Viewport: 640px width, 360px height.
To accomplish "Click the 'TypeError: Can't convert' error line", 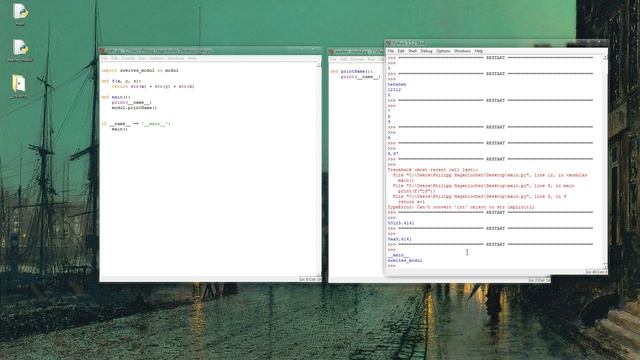I will tap(461, 207).
